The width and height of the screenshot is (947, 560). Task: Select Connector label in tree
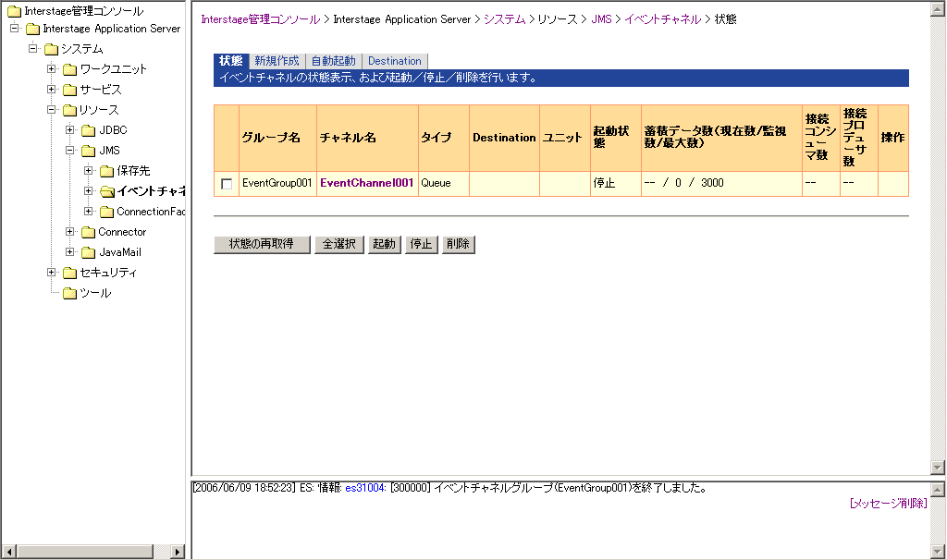click(x=122, y=232)
